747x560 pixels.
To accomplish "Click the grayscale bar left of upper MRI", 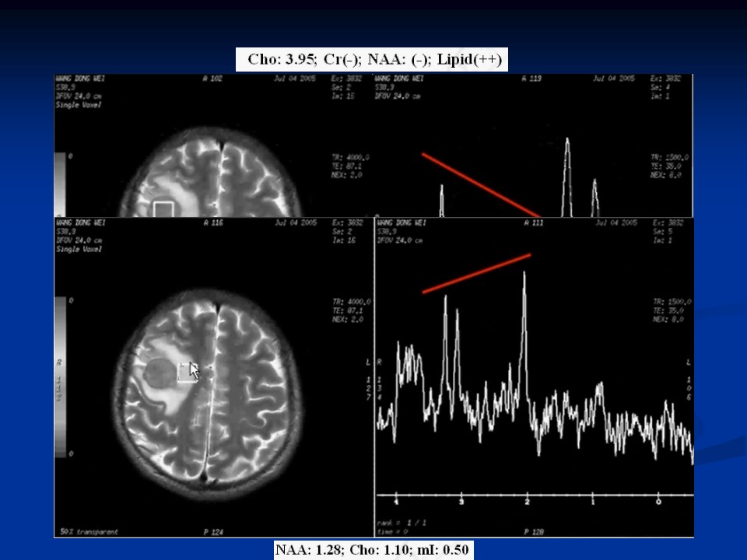I will pos(60,184).
